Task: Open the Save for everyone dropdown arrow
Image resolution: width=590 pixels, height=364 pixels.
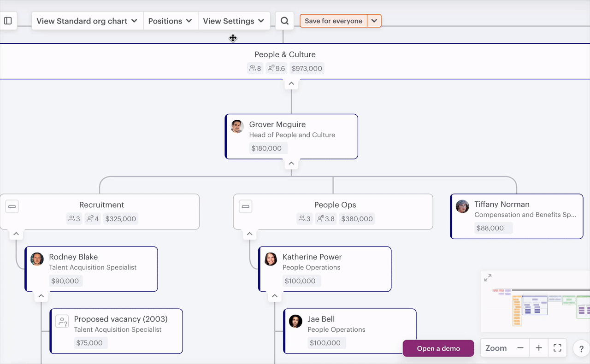Action: click(375, 20)
